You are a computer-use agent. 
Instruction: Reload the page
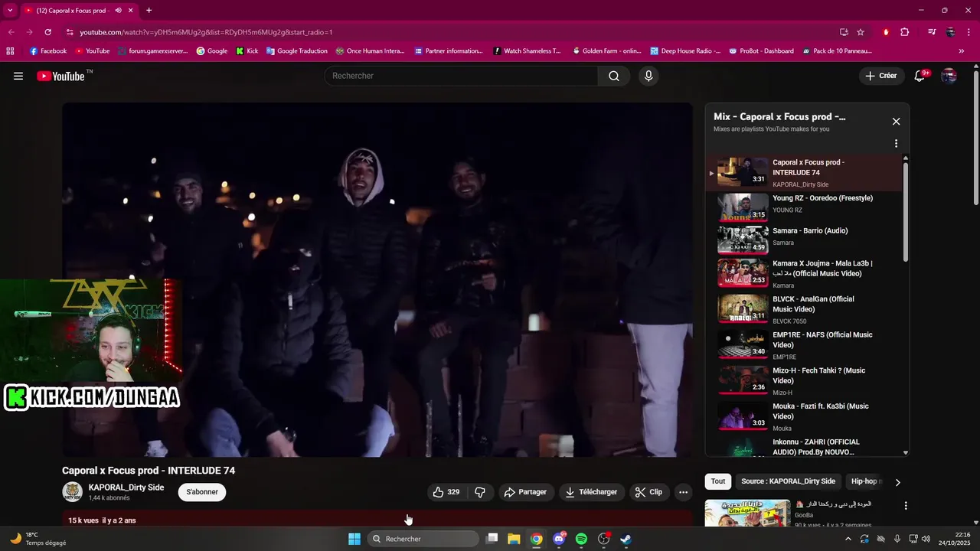(48, 32)
